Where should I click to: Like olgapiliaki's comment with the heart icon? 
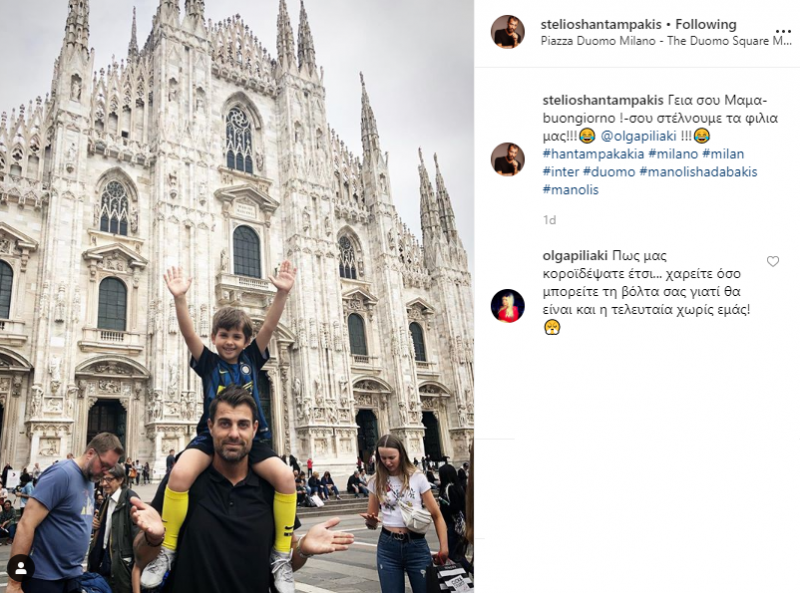pyautogui.click(x=773, y=261)
